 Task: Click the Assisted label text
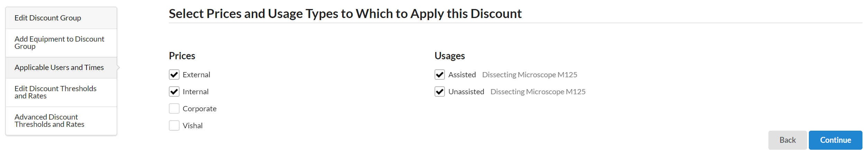click(x=462, y=75)
